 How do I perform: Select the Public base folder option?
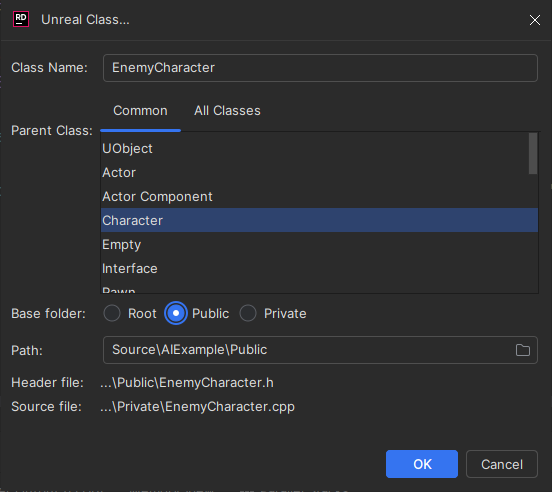point(176,313)
